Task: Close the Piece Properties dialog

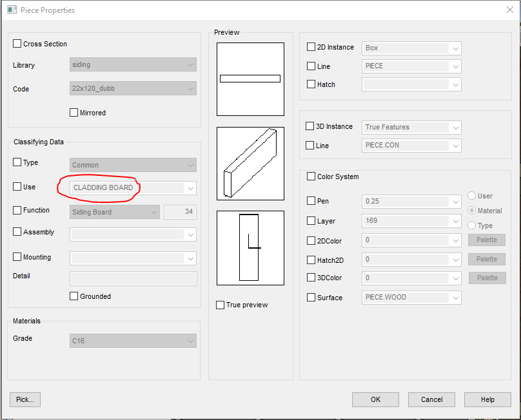Action: click(x=509, y=10)
